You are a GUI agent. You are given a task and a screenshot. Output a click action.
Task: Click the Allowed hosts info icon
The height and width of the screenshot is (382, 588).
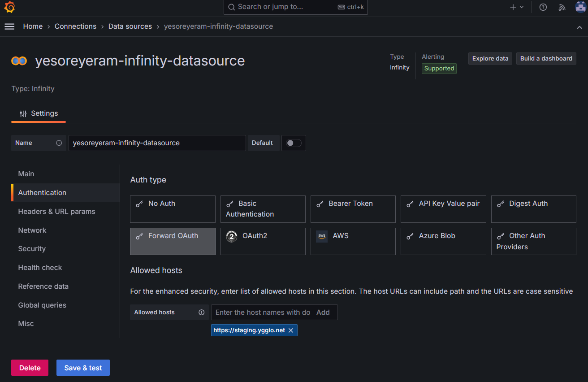coord(201,313)
